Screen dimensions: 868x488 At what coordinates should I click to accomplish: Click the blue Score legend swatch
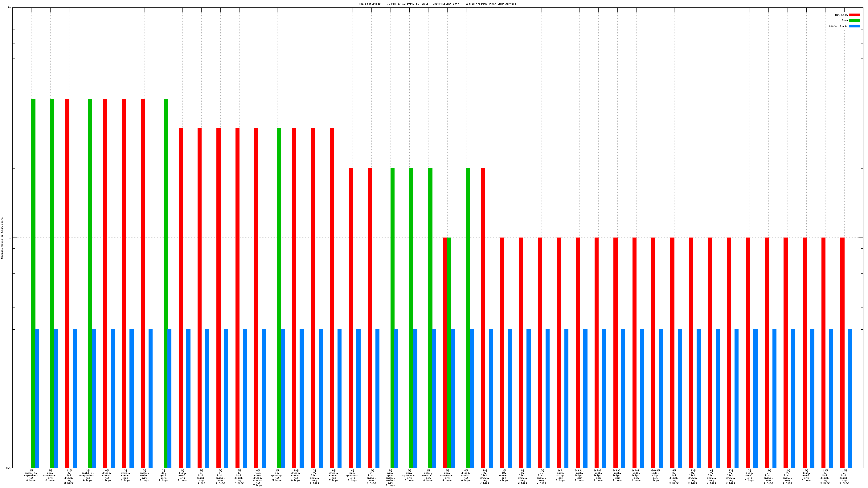[x=854, y=26]
